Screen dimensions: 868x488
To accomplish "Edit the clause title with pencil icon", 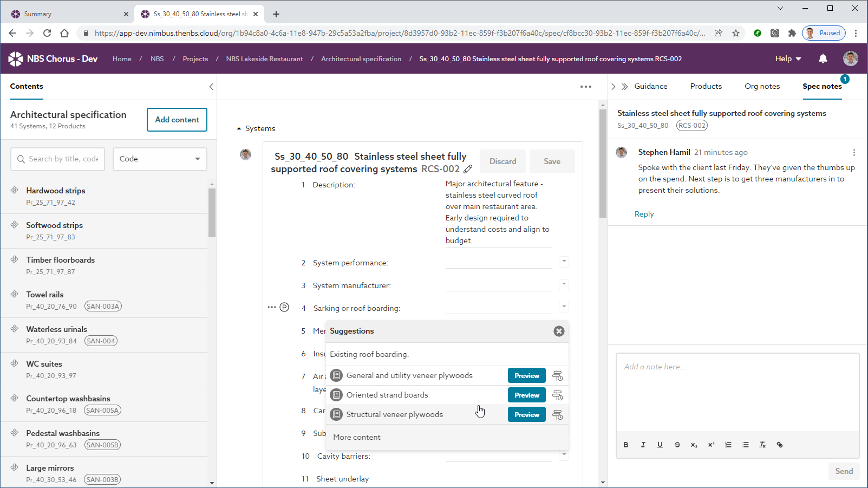I will click(x=468, y=169).
